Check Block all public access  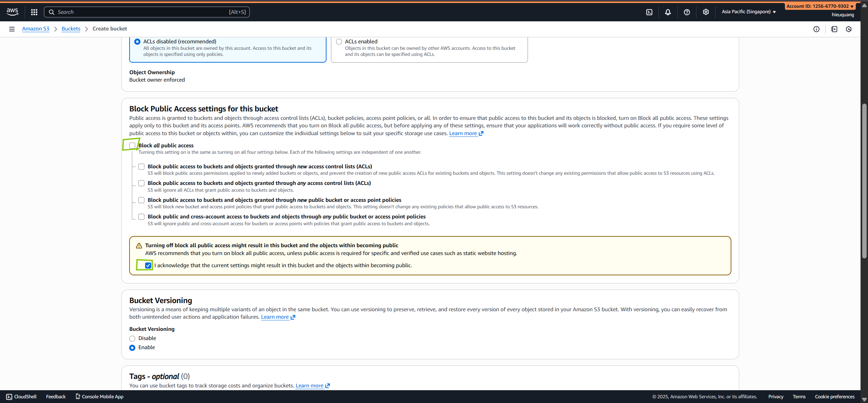(x=132, y=146)
